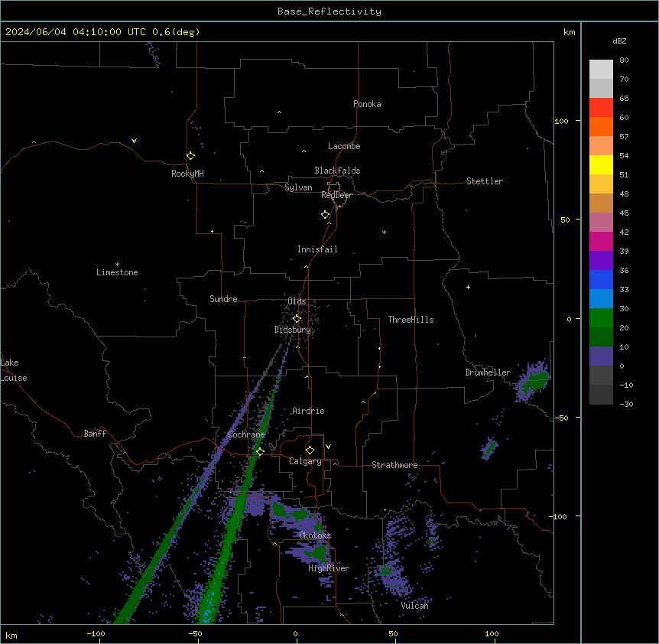This screenshot has height=644, width=659.
Task: Select the yellow diamond radar-site marker below Olds
Action: (x=297, y=319)
